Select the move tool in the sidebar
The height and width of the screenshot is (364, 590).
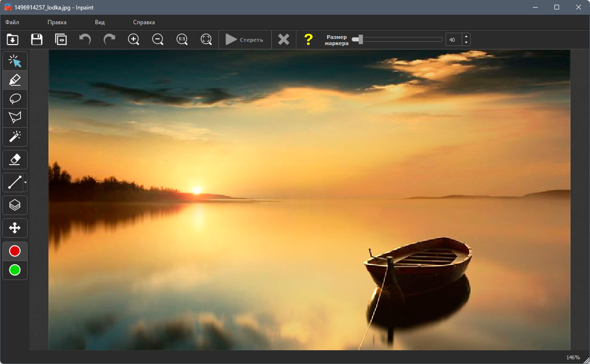[15, 228]
